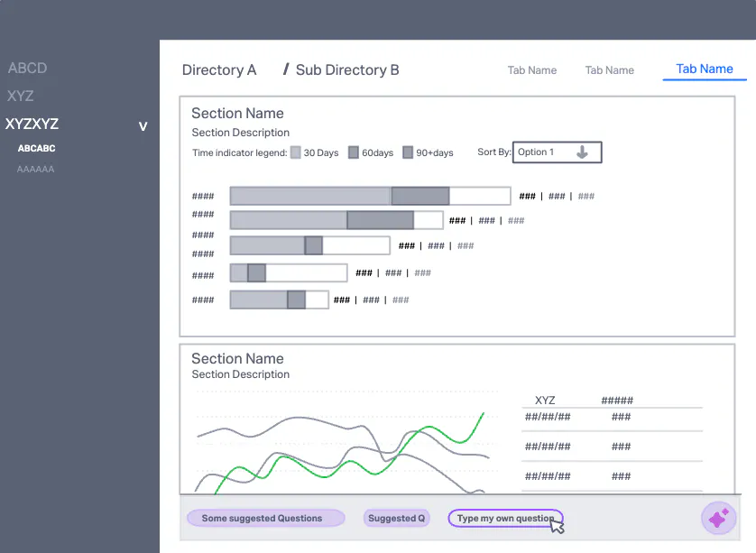Click the 30 Days legend swatch
The width and height of the screenshot is (756, 553).
(x=296, y=152)
